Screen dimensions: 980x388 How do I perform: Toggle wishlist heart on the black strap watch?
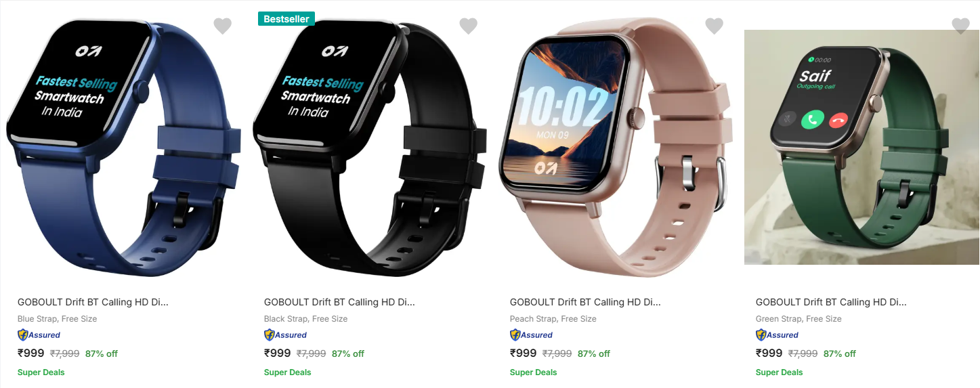[x=469, y=26]
